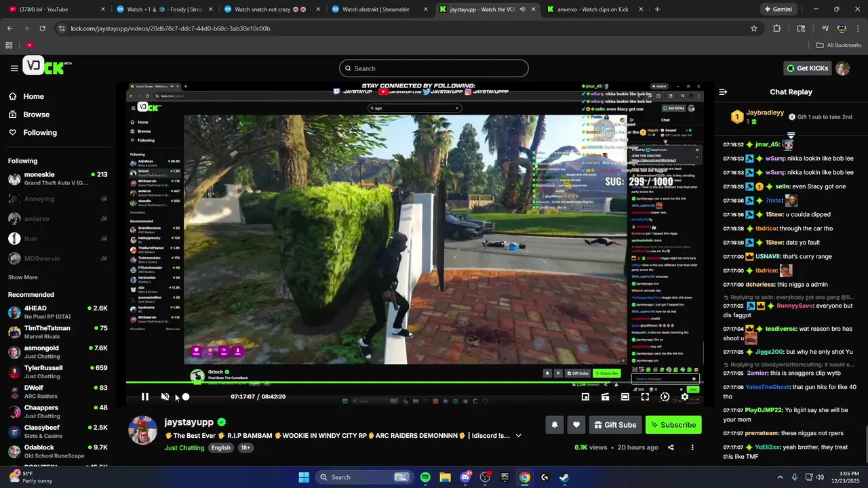Open the All Bookmarks folder

839,45
